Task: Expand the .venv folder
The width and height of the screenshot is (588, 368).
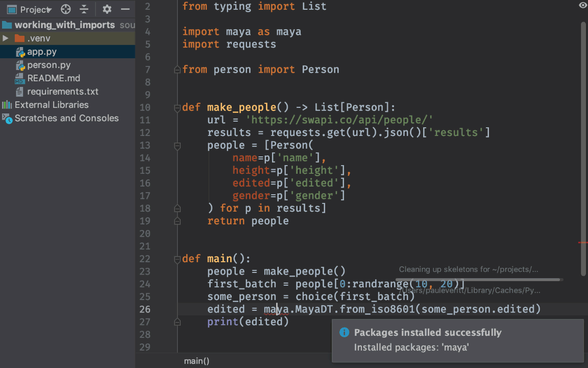Action: point(6,38)
